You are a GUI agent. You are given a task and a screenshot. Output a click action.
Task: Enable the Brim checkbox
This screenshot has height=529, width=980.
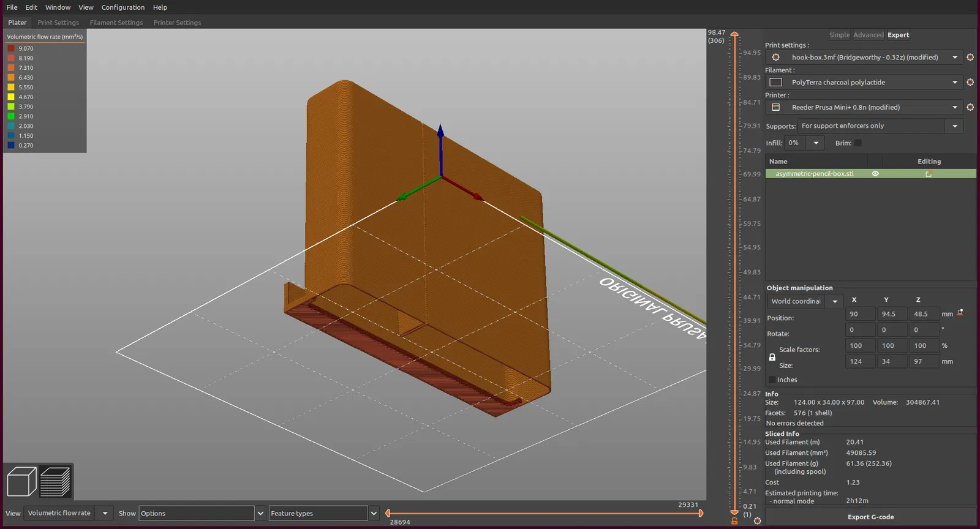click(x=858, y=143)
